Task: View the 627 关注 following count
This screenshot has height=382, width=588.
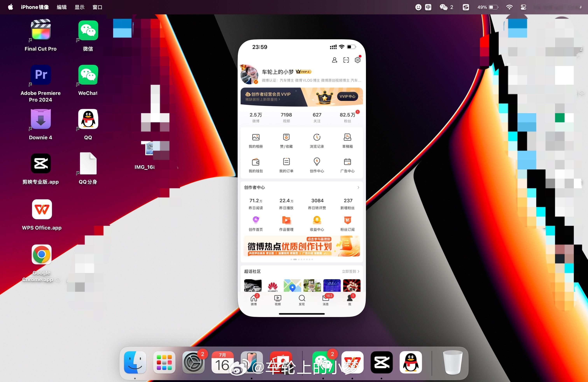Action: tap(317, 117)
